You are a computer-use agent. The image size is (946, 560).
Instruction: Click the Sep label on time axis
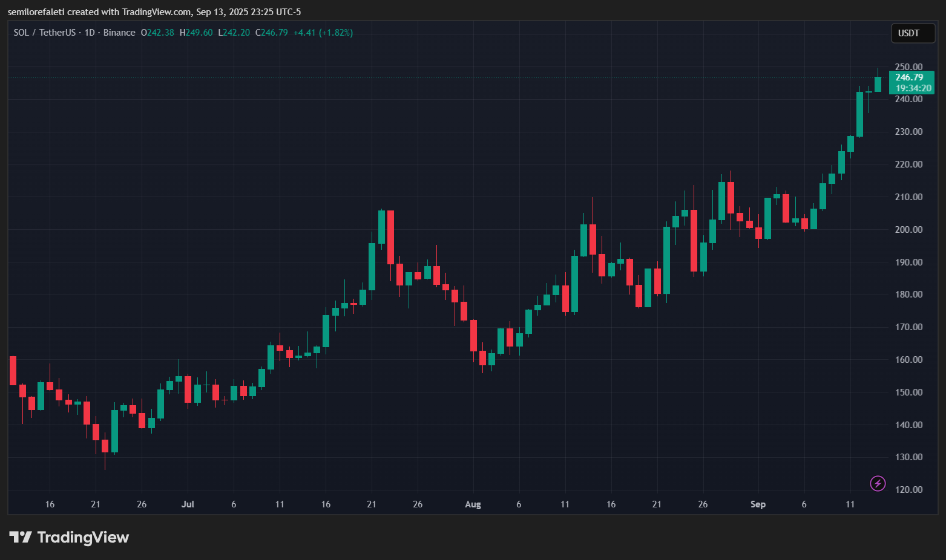[x=758, y=504]
